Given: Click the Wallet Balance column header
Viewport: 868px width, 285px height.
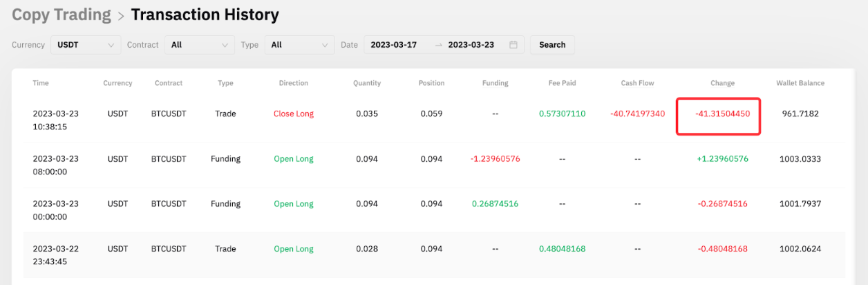Looking at the screenshot, I should point(800,83).
